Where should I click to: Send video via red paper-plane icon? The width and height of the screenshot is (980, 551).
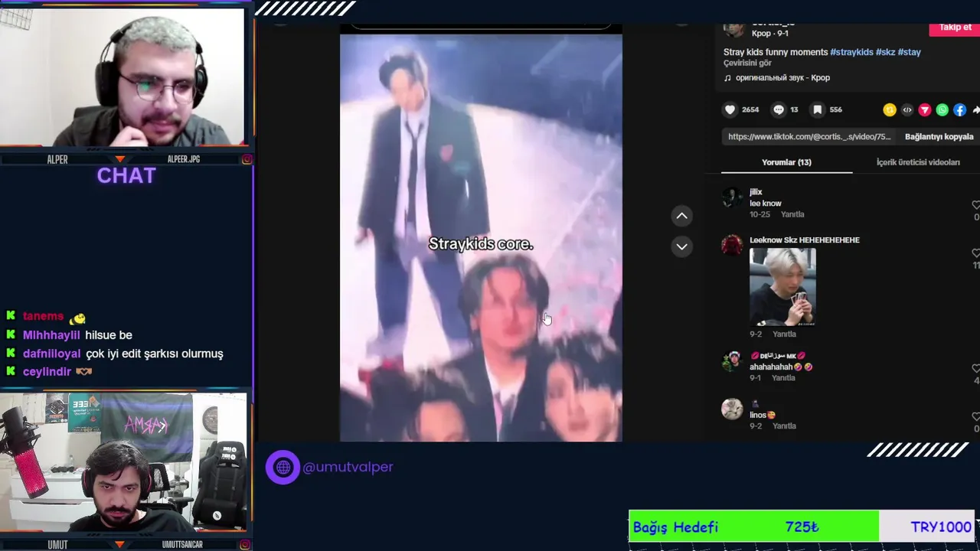click(925, 110)
